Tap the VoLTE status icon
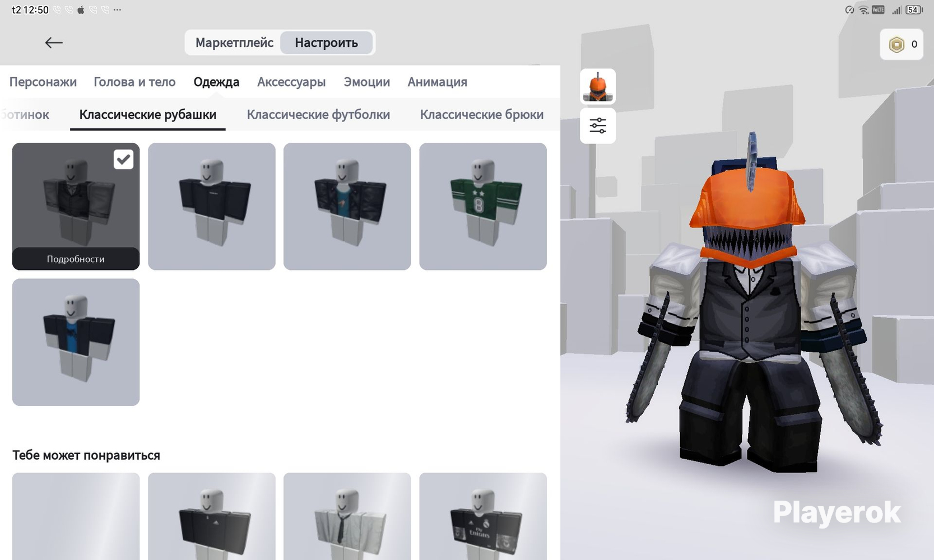 point(878,10)
